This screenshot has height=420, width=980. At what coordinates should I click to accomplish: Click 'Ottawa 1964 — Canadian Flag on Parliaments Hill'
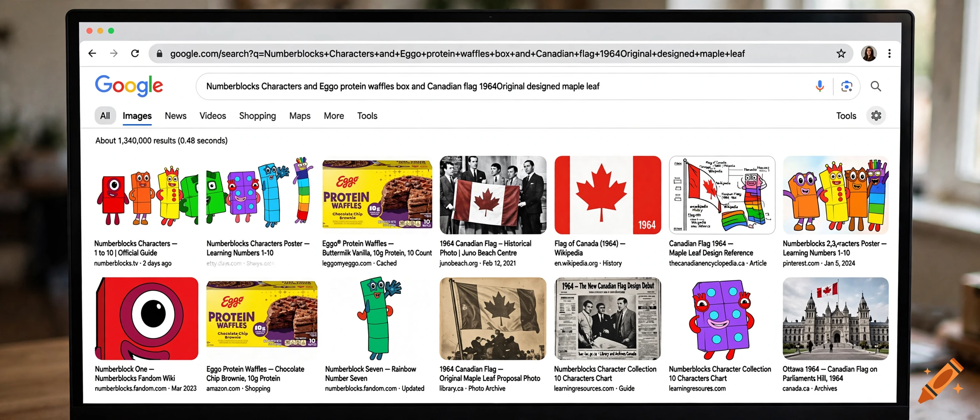[x=830, y=373]
